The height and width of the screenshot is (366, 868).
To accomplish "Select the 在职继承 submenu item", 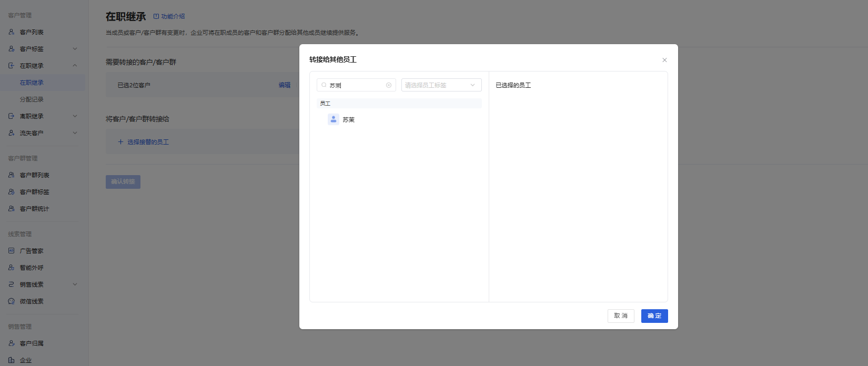I will [x=43, y=83].
